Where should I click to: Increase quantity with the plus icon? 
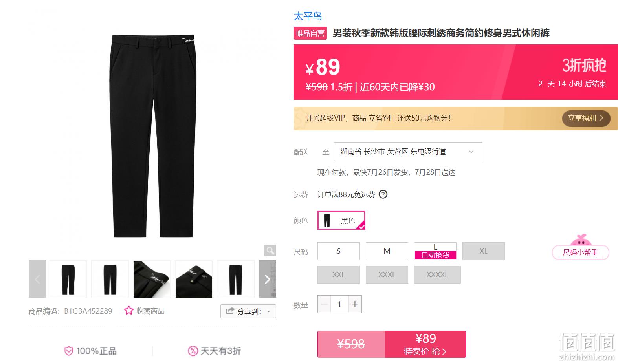355,304
